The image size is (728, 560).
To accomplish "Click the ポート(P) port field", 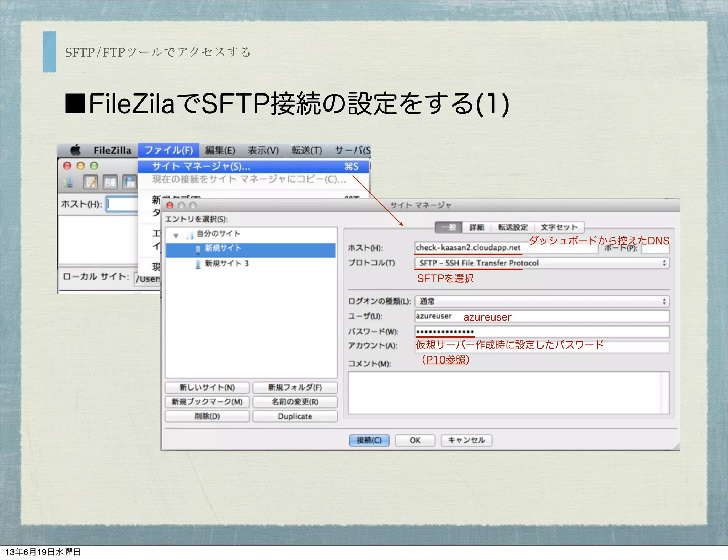I will [655, 248].
